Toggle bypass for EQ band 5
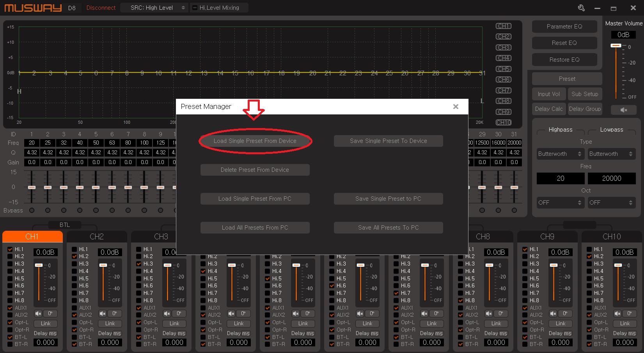The width and height of the screenshot is (644, 353). coord(96,210)
